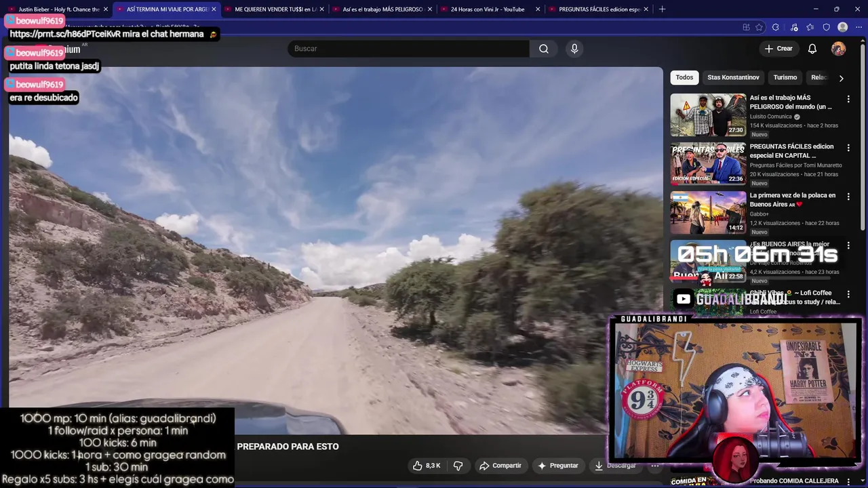Open YouTube notifications bell

pyautogui.click(x=812, y=49)
